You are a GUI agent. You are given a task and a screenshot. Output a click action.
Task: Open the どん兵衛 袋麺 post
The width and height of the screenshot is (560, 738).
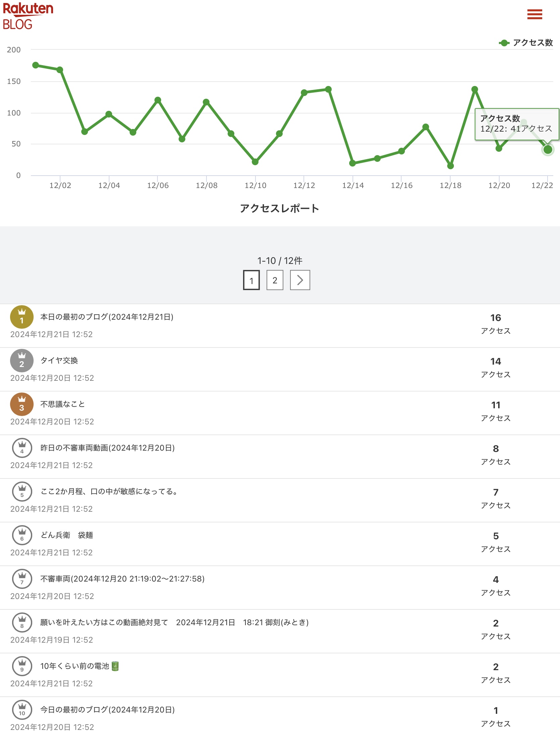tap(66, 535)
